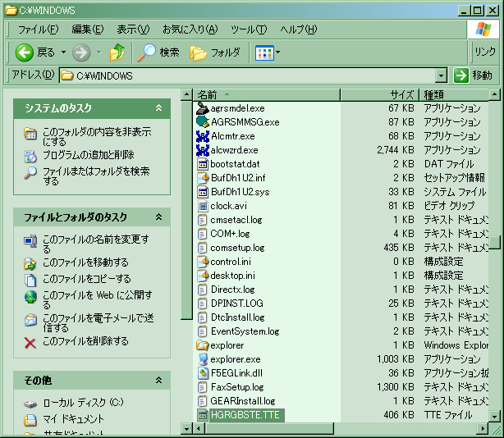
Task: Collapse the その他 panel
Action: coord(158,381)
